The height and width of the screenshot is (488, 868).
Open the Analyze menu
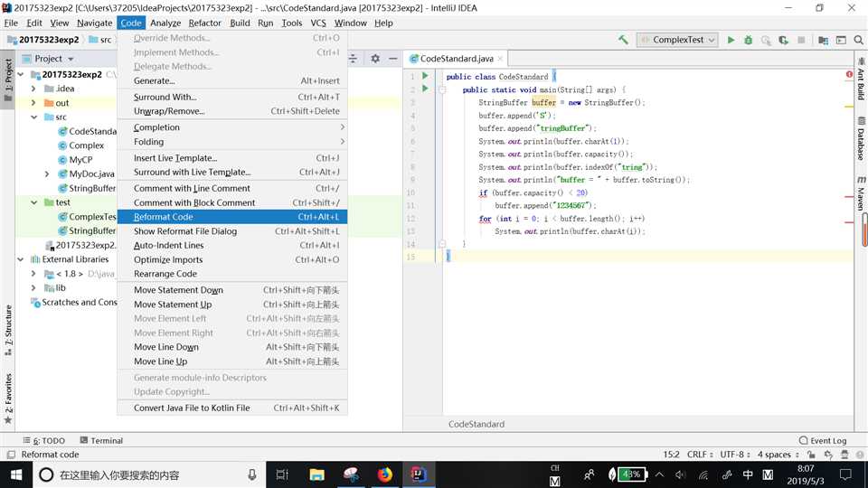click(165, 23)
